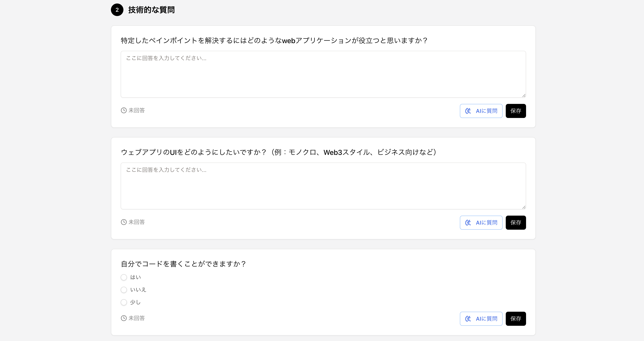Screen dimensions: 644x341
Task: Click resize handle of second answer textarea
Action: (x=524, y=207)
